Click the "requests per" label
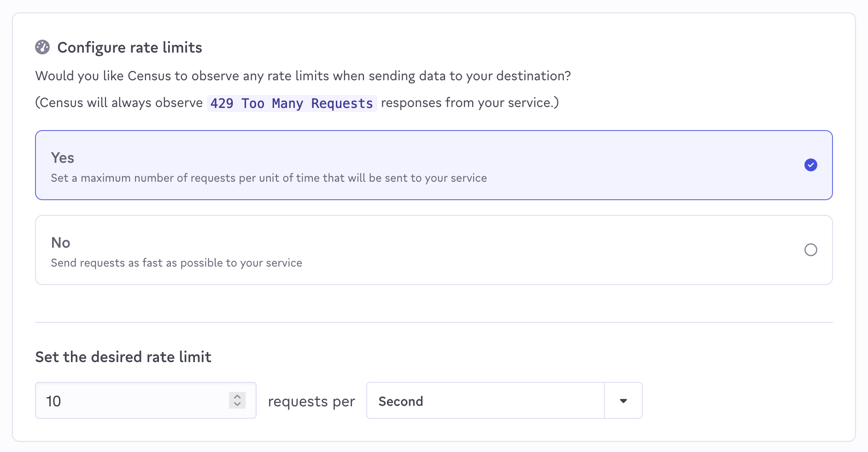This screenshot has width=868, height=452. [311, 401]
